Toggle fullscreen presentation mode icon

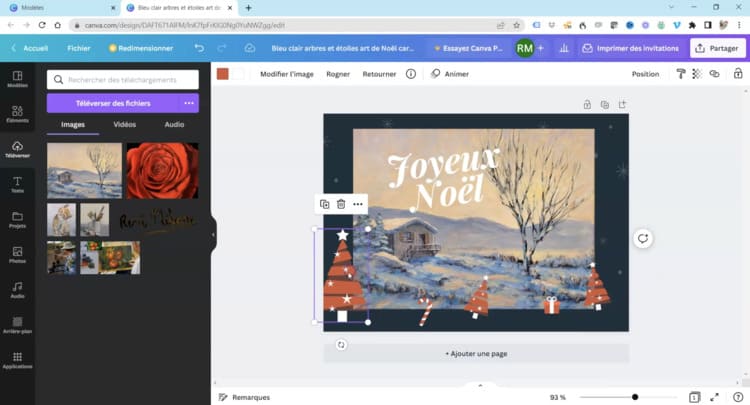click(715, 397)
